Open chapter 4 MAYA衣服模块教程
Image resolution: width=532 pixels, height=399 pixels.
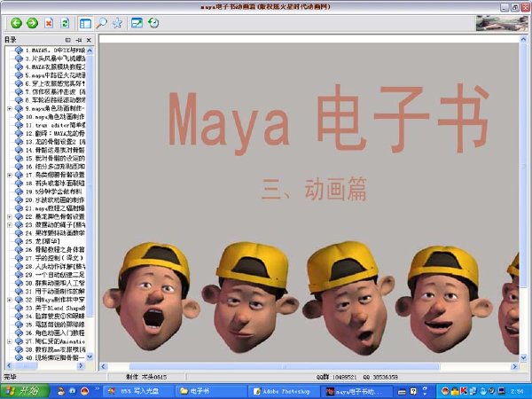coord(55,66)
